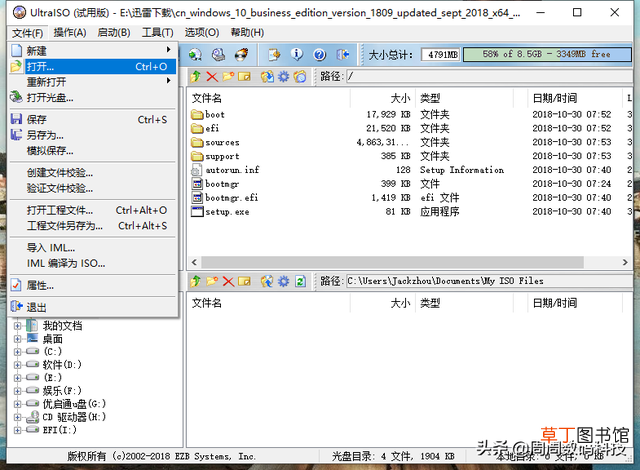
Task: Click the make CD/DVD image icon
Action: [x=218, y=54]
